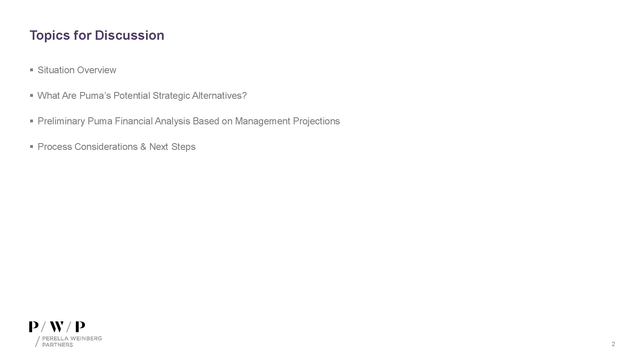644x362 pixels.
Task: Click the "PERELLA WEINBERG" footer text
Action: (x=72, y=338)
